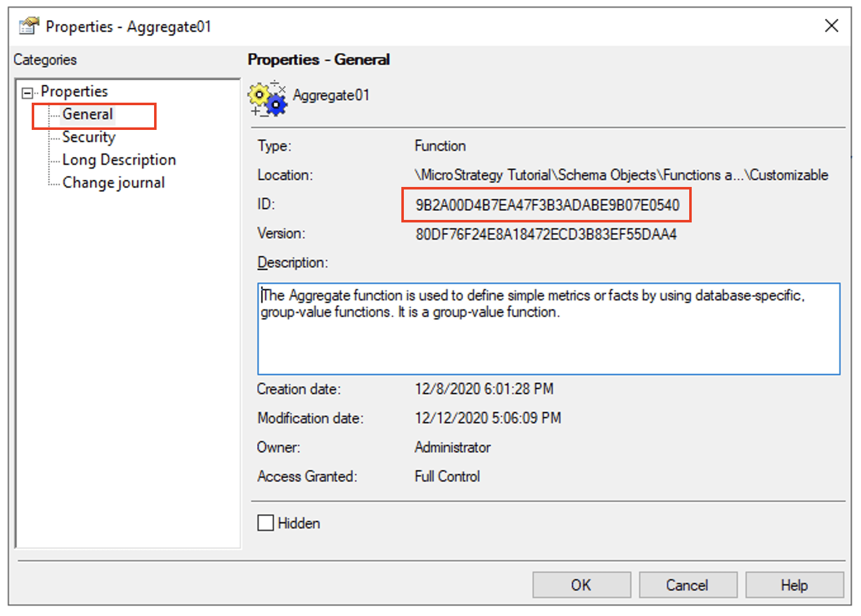Image resolution: width=861 pixels, height=616 pixels.
Task: Close the Properties dialog with X
Action: [x=831, y=26]
